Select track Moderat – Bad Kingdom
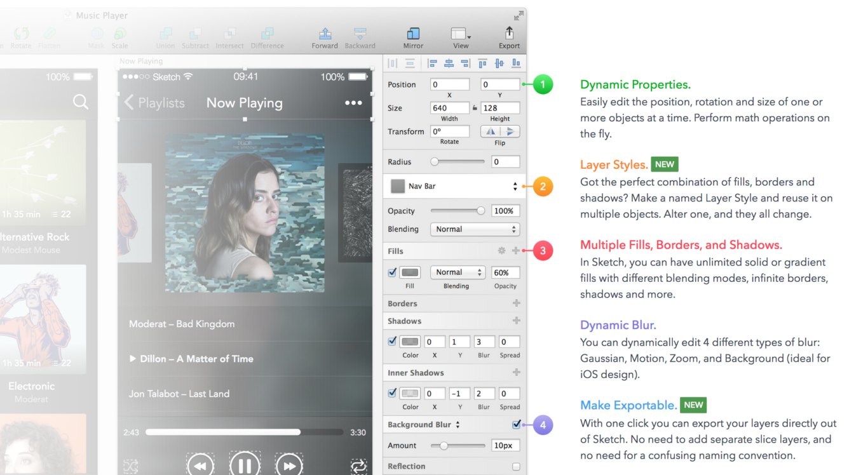The height and width of the screenshot is (475, 868). coord(182,324)
